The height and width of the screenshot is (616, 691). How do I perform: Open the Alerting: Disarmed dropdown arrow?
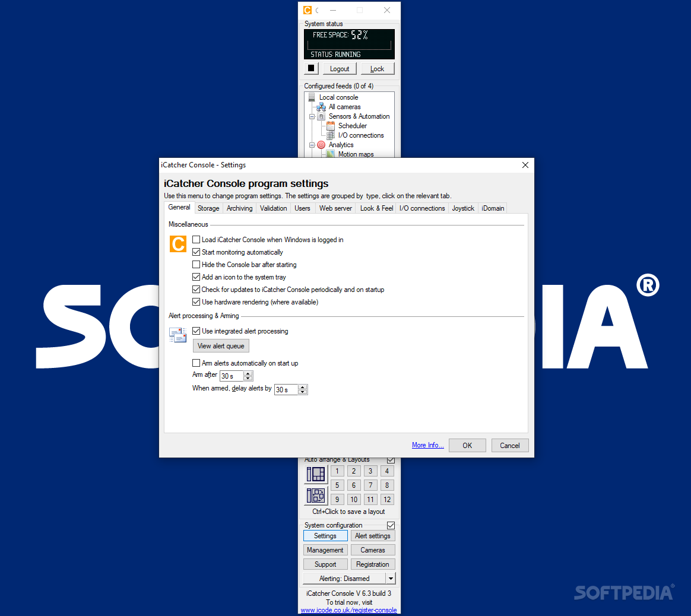[x=391, y=578]
